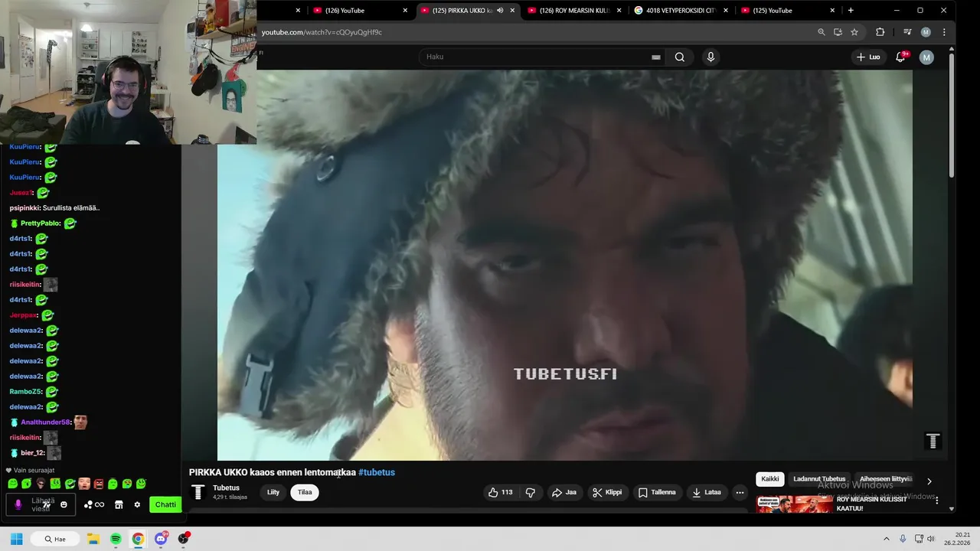Close the (126) ROY MEARSIN tab
The width and height of the screenshot is (980, 551).
tap(619, 11)
